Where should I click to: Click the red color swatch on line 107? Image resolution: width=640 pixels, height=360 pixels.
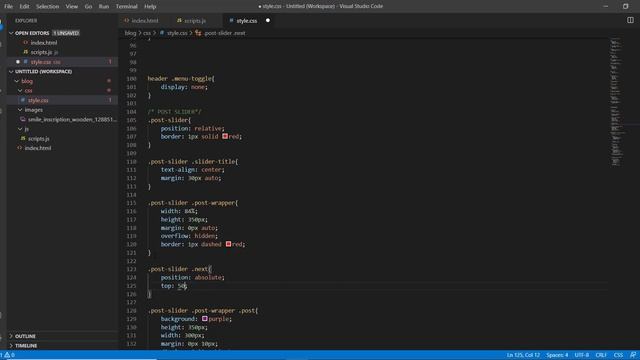pyautogui.click(x=225, y=136)
